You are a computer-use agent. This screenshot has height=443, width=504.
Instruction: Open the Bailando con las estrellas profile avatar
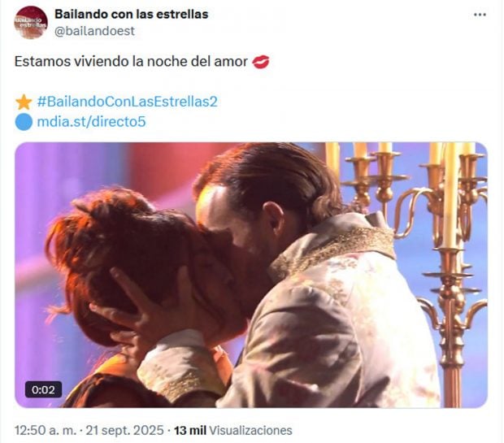(x=31, y=22)
